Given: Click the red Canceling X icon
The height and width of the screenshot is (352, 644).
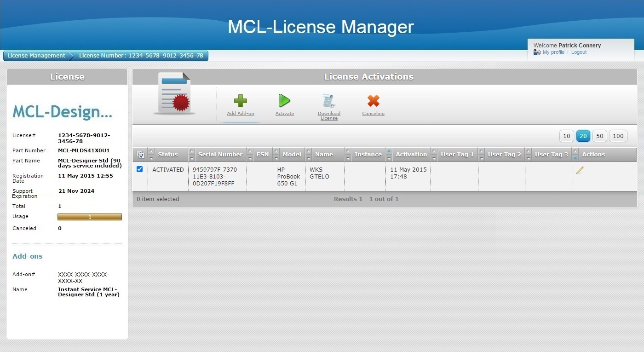Looking at the screenshot, I should tap(374, 101).
